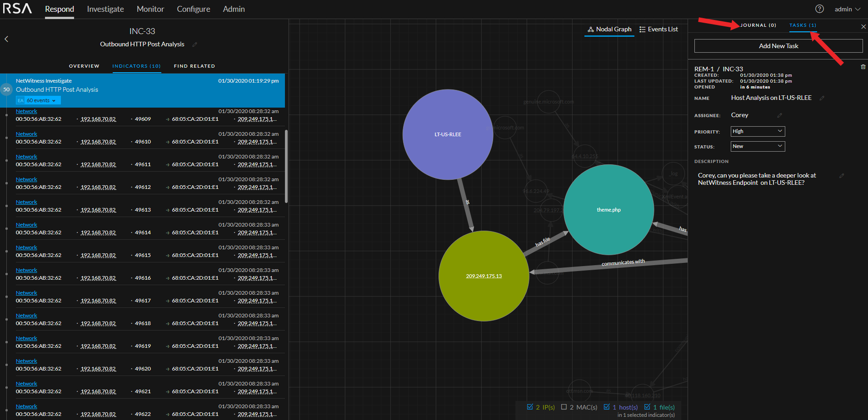Screen dimensions: 868x420
Task: Open the Investigate menu
Action: coord(105,9)
